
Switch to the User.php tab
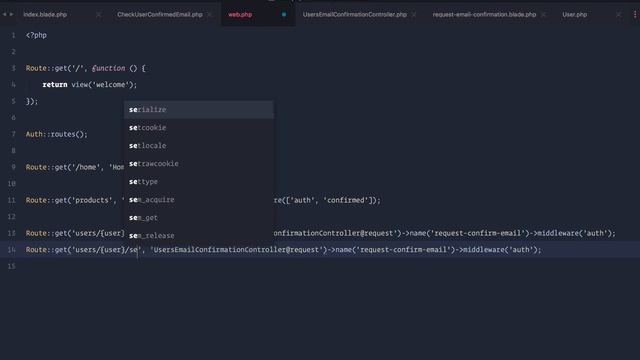574,15
